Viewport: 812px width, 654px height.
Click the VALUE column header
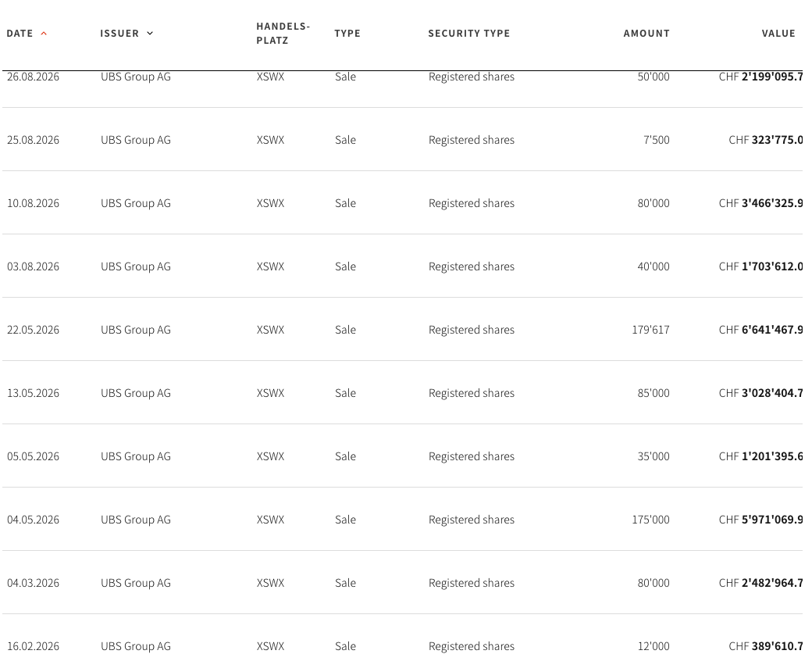click(x=778, y=34)
